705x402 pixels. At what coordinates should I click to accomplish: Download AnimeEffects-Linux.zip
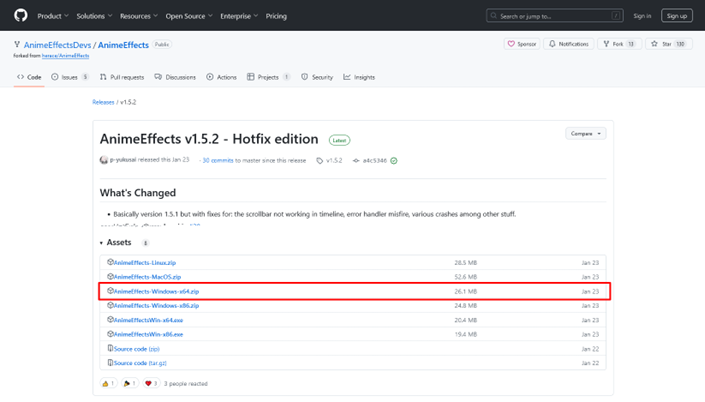tap(145, 263)
